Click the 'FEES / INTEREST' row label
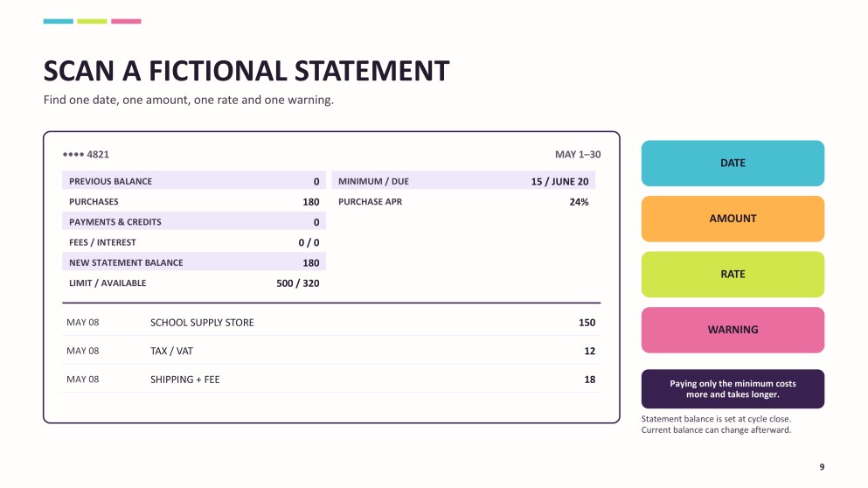Screen dimensions: 868x488 tap(102, 242)
